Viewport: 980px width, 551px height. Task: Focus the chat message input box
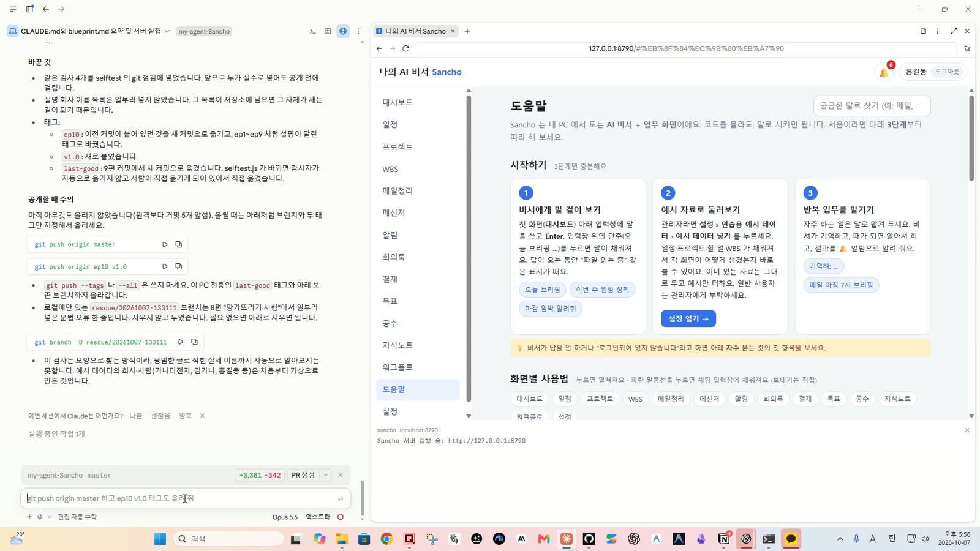click(x=185, y=498)
